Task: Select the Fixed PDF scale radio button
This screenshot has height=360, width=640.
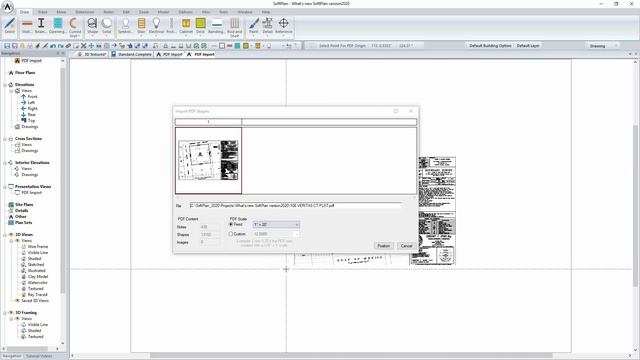Action: click(x=231, y=224)
